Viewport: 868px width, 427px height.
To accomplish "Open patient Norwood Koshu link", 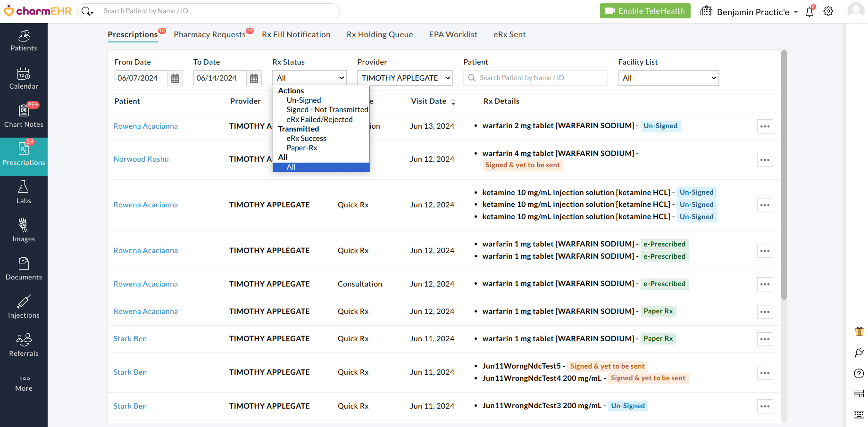I will coord(141,159).
